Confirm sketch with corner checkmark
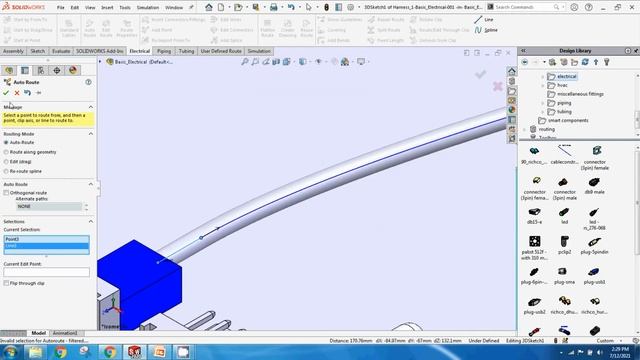The width and height of the screenshot is (640, 360). click(480, 74)
